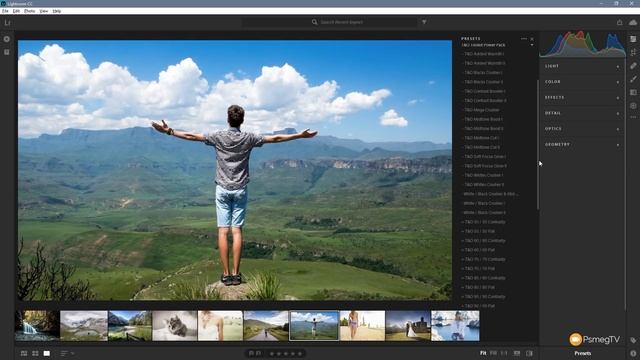Click the Presets button at bottom
Viewport: 640px width, 360px height.
click(x=582, y=353)
